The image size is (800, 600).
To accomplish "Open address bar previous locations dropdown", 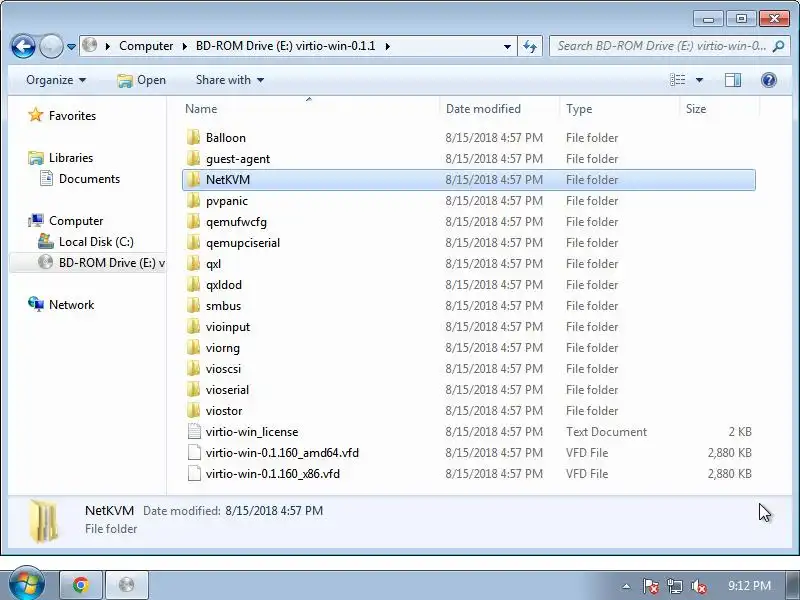I will click(507, 46).
